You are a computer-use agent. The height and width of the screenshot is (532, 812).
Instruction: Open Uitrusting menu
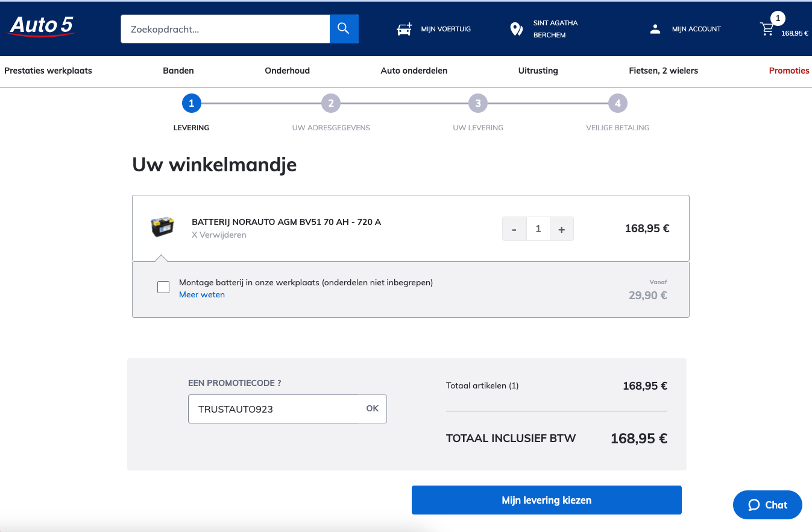538,71
